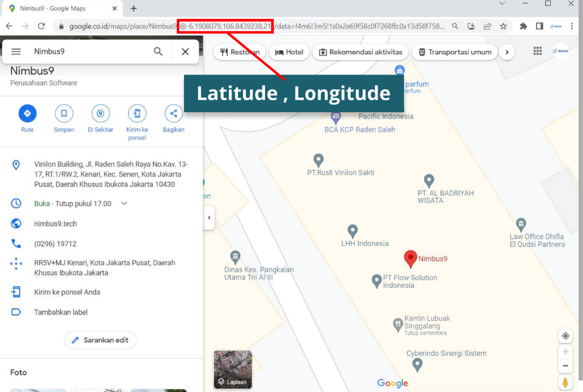This screenshot has height=392, width=583.
Task: Collapse the side panel arrow
Action: [209, 218]
